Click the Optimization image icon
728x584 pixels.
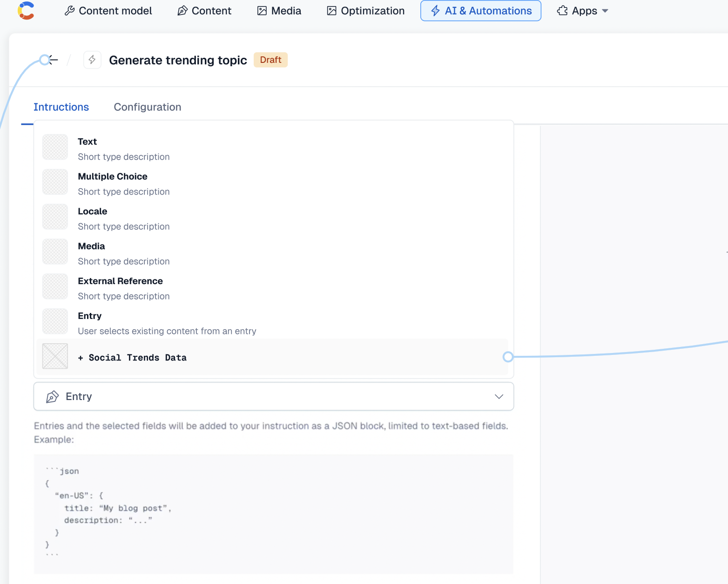pos(331,11)
